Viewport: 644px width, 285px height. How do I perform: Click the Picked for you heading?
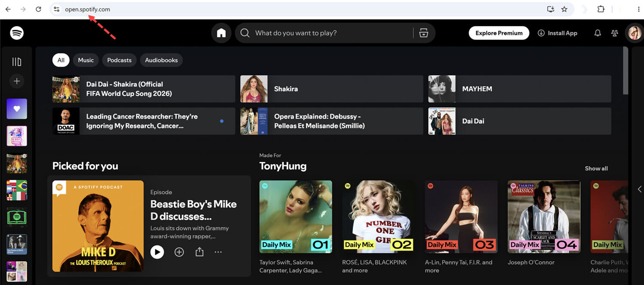click(85, 166)
